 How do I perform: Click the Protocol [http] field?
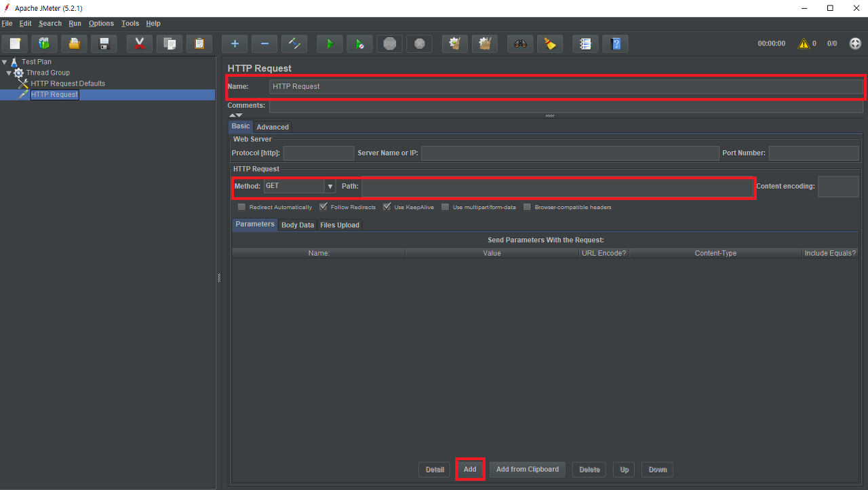(x=319, y=153)
